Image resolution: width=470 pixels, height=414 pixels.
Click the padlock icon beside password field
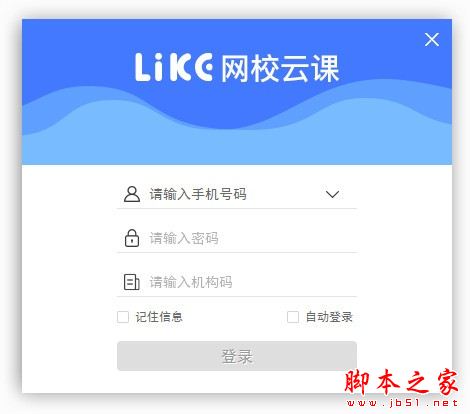132,238
